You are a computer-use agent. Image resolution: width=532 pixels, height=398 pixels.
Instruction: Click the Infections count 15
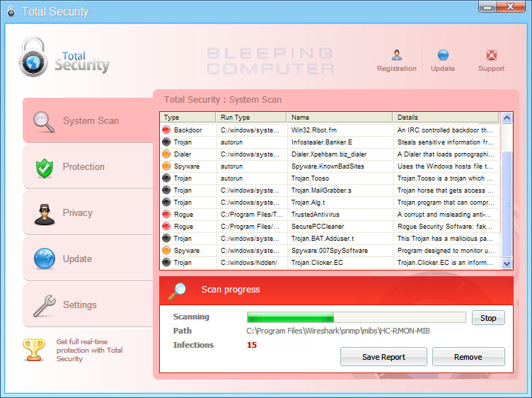click(x=252, y=345)
